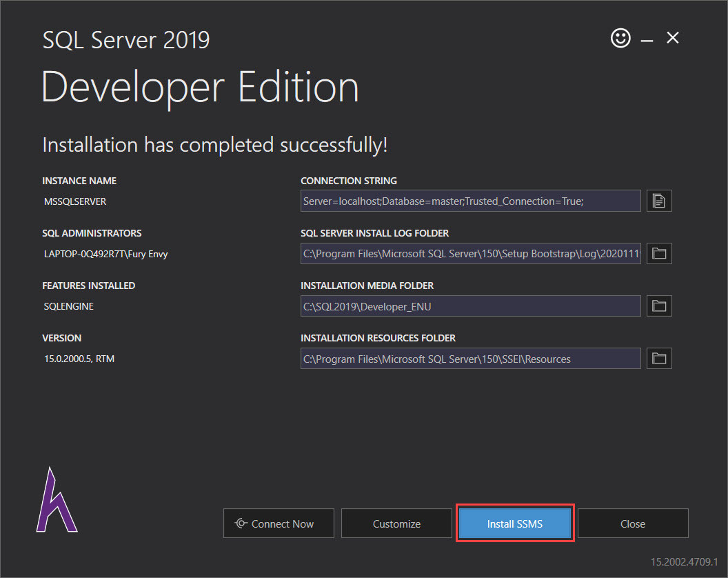Click the Install SSMS button

tap(515, 524)
